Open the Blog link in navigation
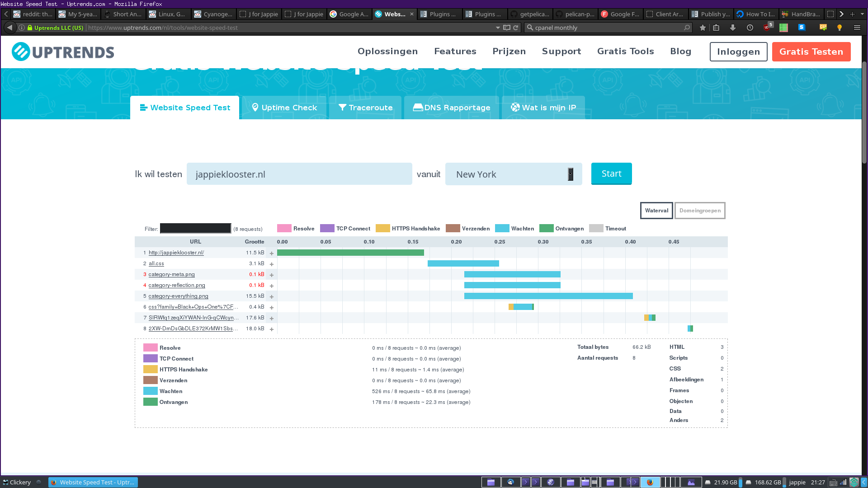The height and width of the screenshot is (488, 868). 680,52
